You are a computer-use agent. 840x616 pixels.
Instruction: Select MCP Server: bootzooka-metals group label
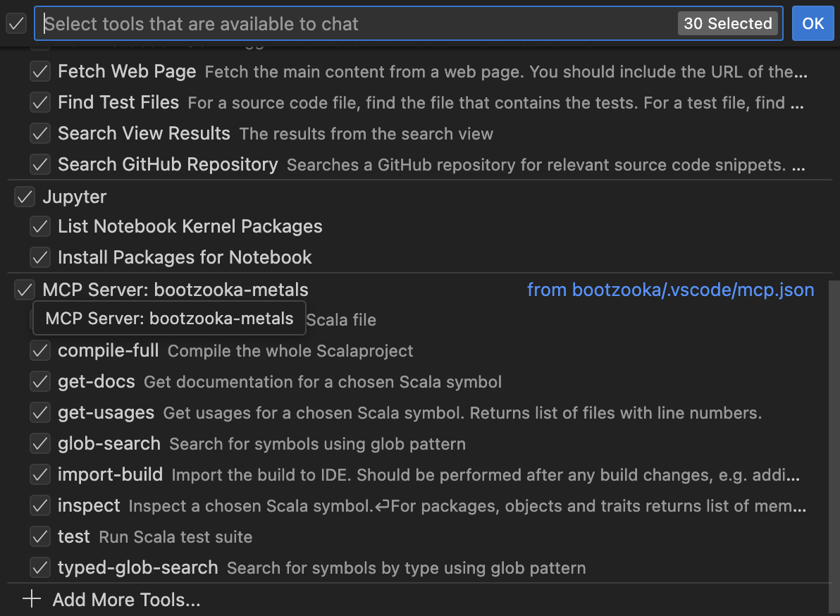tap(175, 290)
